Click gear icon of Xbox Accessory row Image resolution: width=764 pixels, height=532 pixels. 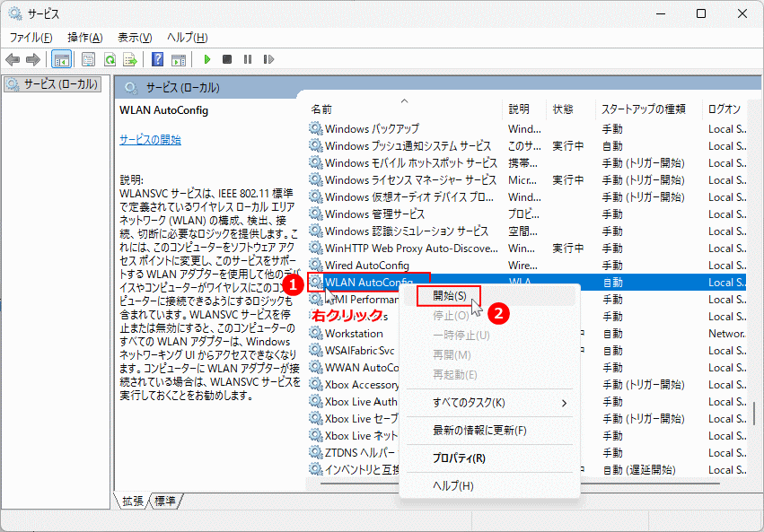[x=316, y=384]
